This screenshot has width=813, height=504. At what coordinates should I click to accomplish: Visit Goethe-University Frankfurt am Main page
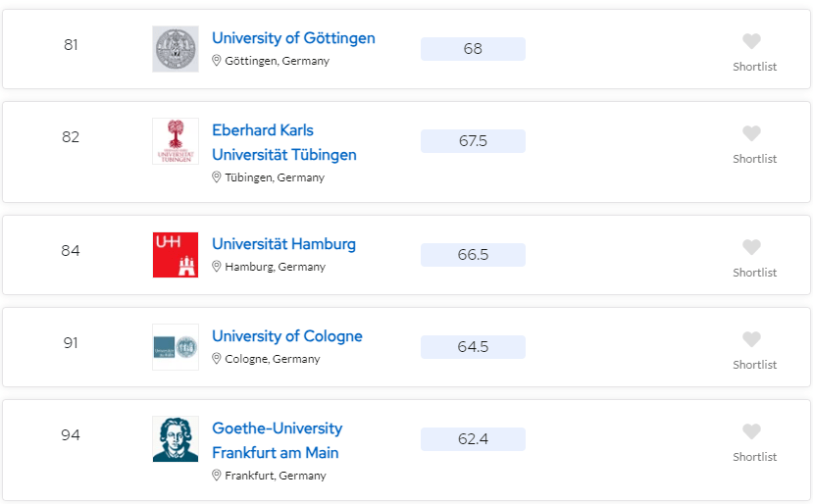tap(277, 440)
